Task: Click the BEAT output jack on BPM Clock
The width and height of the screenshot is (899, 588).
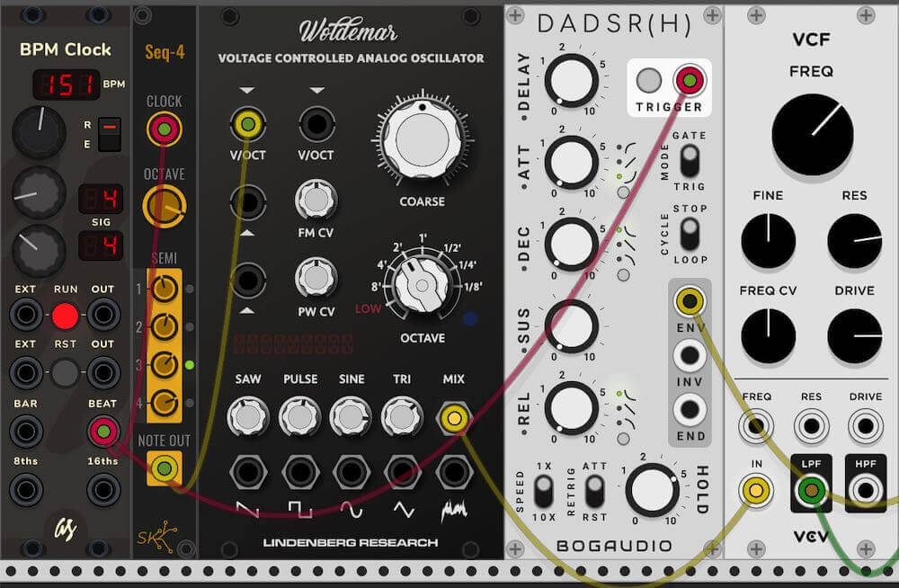Action: coord(103,431)
